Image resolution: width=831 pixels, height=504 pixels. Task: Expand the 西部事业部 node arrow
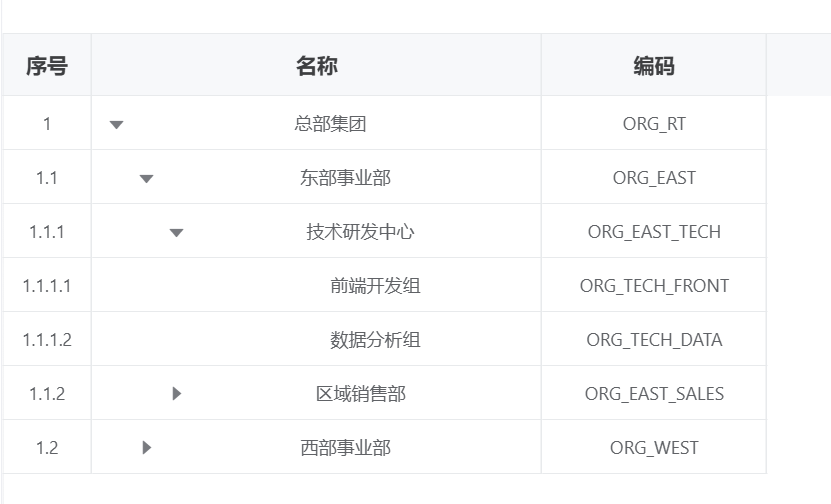pos(147,448)
